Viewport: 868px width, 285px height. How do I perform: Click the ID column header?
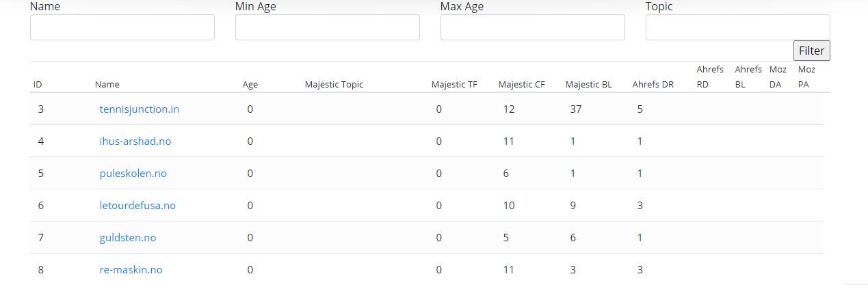click(38, 85)
